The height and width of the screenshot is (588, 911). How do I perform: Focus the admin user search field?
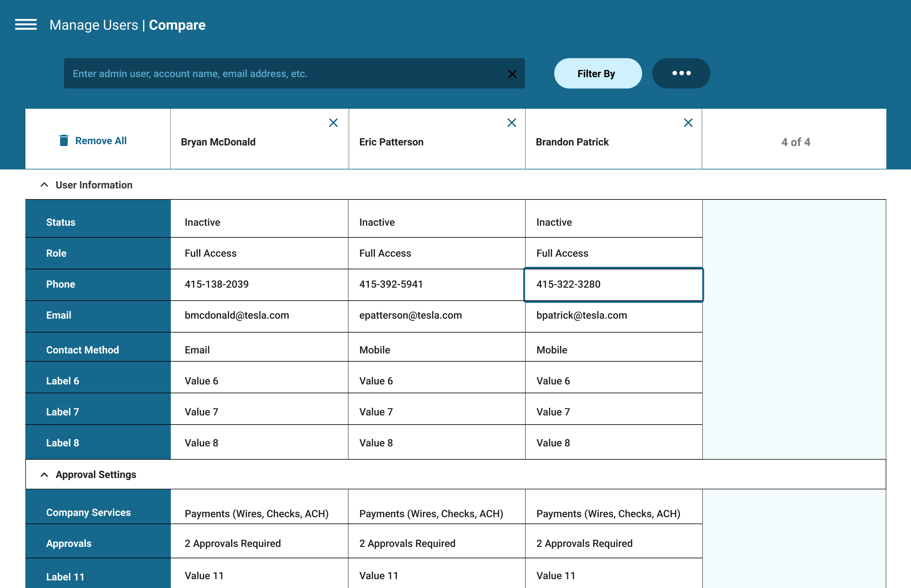pos(283,74)
